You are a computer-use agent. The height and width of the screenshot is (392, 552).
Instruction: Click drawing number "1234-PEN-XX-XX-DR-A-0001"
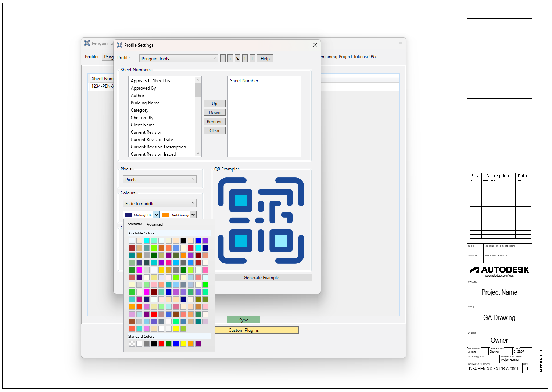click(x=493, y=369)
